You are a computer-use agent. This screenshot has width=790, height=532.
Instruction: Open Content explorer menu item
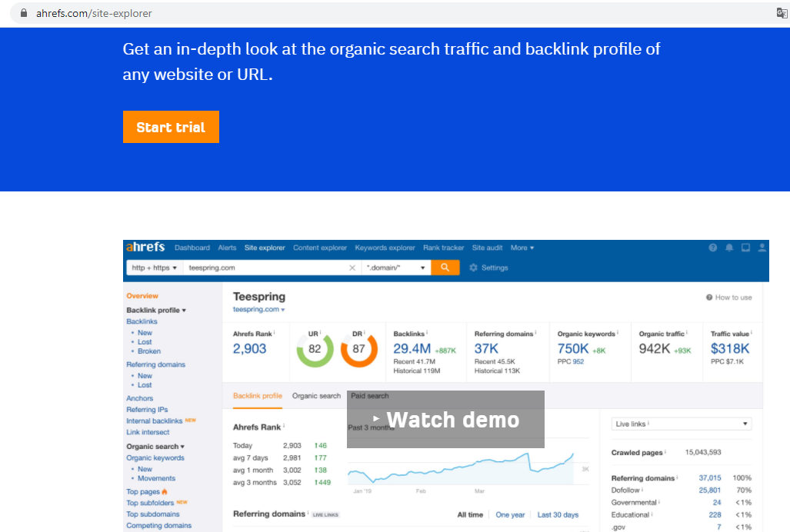click(x=320, y=248)
